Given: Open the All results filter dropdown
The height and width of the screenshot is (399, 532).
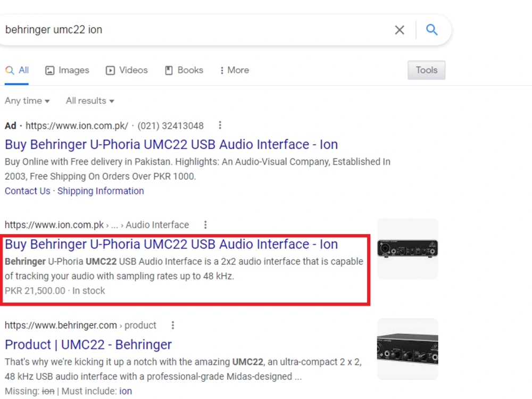Looking at the screenshot, I should [x=90, y=101].
